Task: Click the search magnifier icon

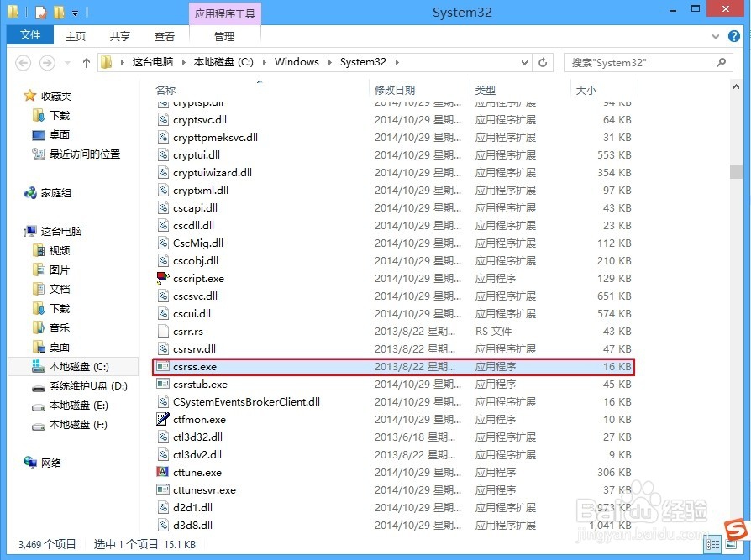Action: [x=721, y=62]
